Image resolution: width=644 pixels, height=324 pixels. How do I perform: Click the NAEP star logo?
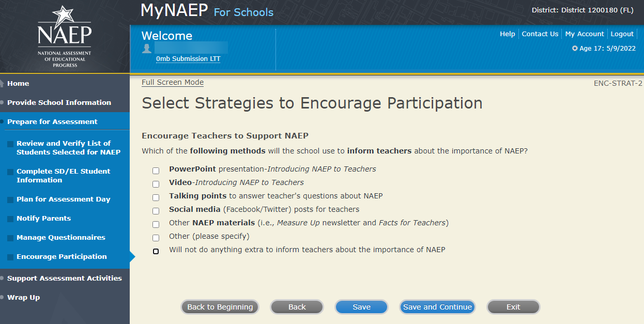click(65, 36)
